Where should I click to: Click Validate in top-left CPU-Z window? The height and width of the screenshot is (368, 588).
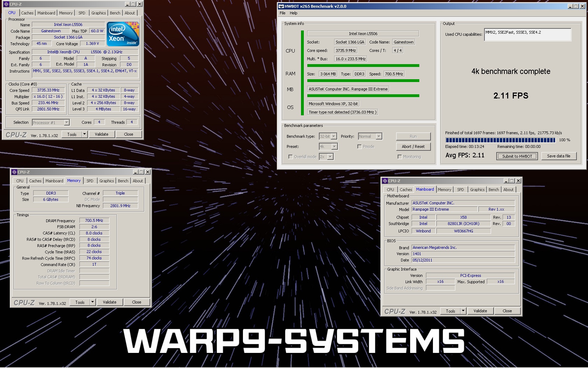pos(101,134)
